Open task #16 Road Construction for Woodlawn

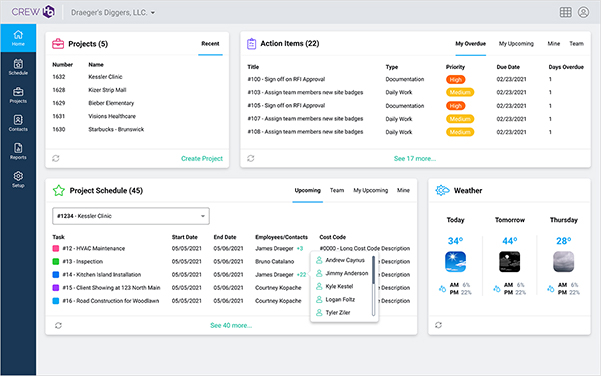tap(111, 301)
